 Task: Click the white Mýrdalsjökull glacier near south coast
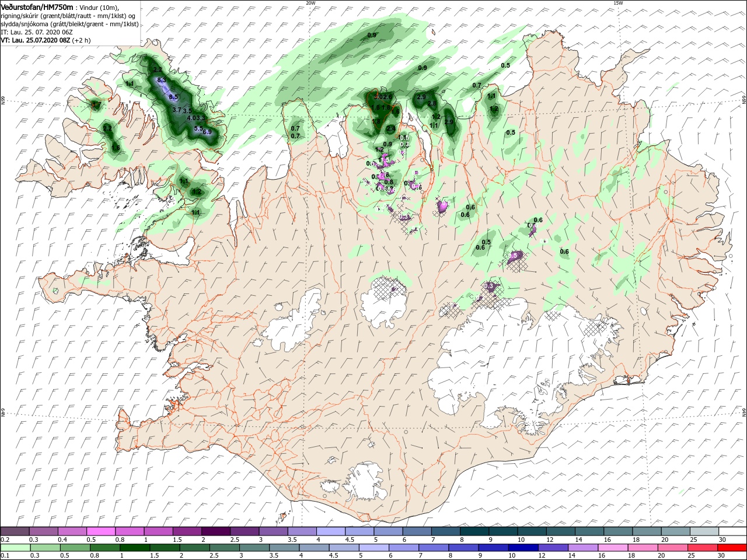click(364, 482)
